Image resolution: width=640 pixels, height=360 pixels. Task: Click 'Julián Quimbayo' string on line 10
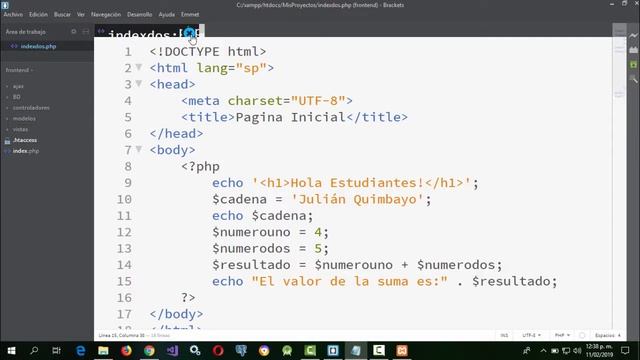point(357,199)
